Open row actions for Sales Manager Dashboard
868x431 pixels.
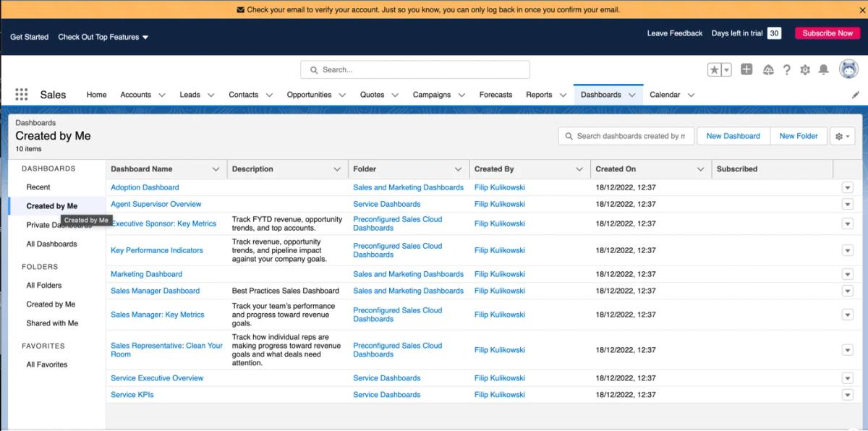point(848,291)
